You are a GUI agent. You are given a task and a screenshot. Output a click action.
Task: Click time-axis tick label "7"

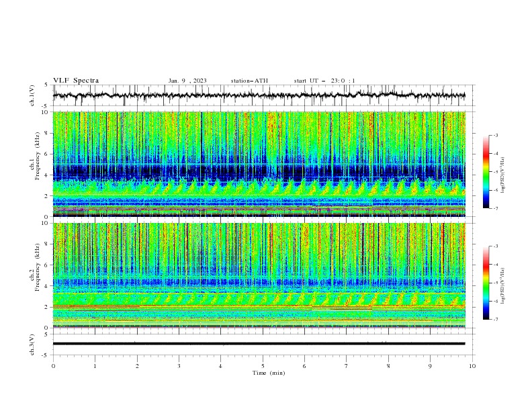[x=347, y=366]
